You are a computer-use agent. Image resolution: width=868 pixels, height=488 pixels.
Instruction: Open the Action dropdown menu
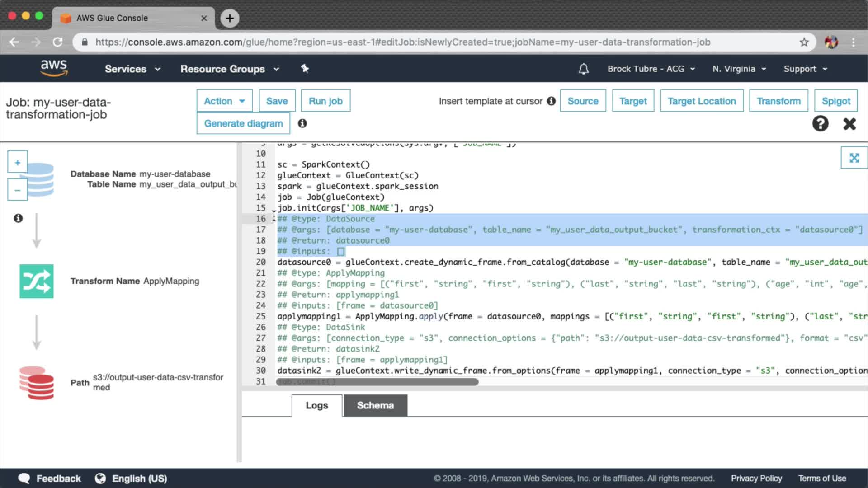click(224, 101)
